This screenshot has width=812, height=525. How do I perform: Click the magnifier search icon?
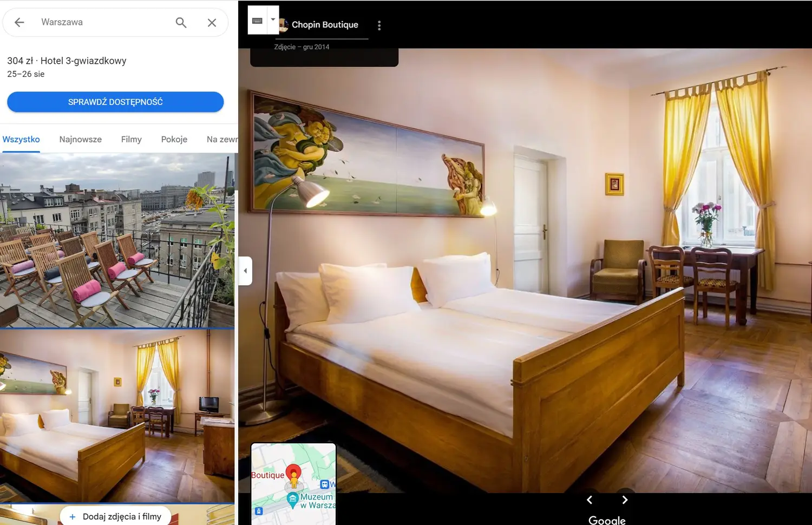point(181,22)
